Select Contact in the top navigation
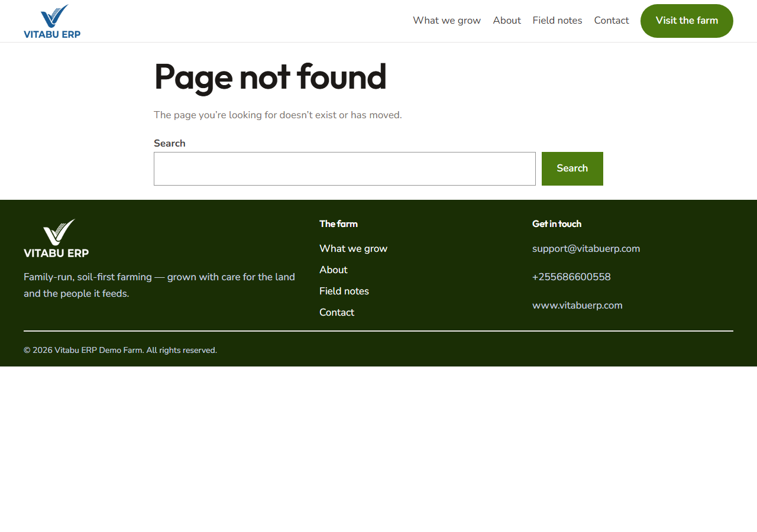The width and height of the screenshot is (757, 532). click(x=612, y=21)
